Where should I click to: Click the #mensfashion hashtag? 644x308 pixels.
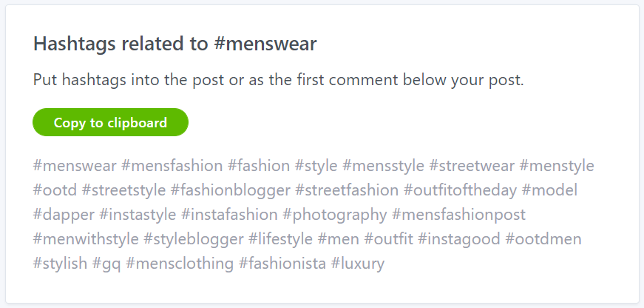coord(172,166)
